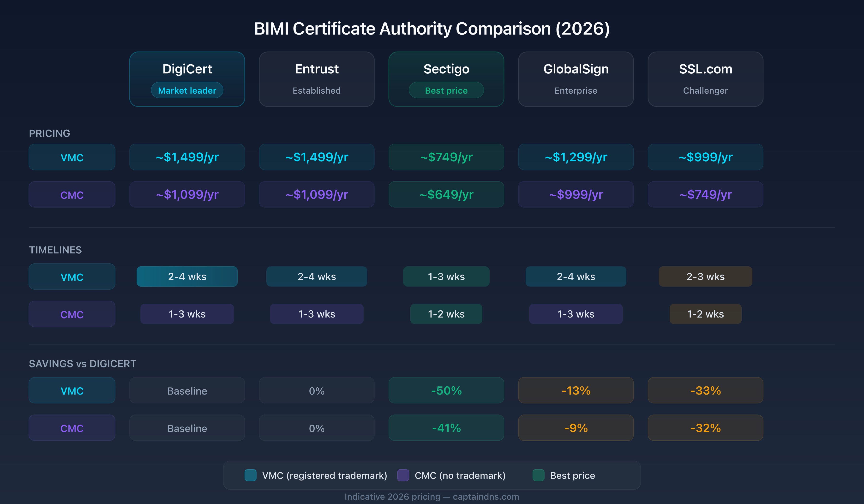Viewport: 864px width, 504px height.
Task: Select the Entrust column header card
Action: (x=317, y=79)
